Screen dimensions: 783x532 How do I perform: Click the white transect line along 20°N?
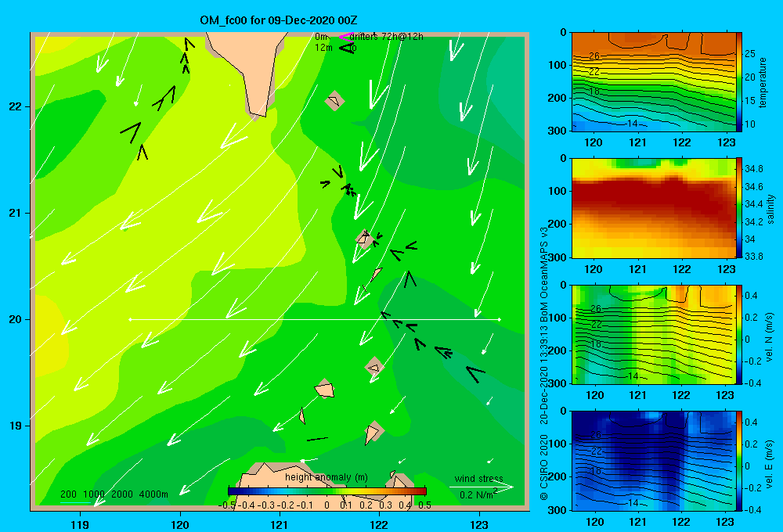(315, 319)
